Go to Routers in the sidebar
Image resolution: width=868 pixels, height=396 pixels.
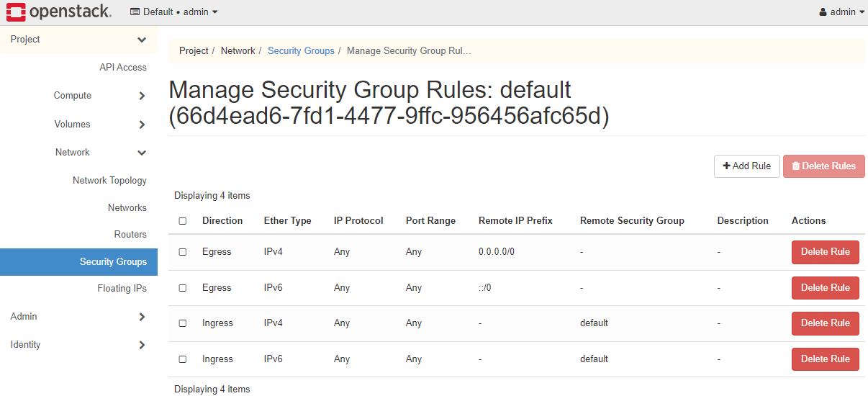point(130,235)
